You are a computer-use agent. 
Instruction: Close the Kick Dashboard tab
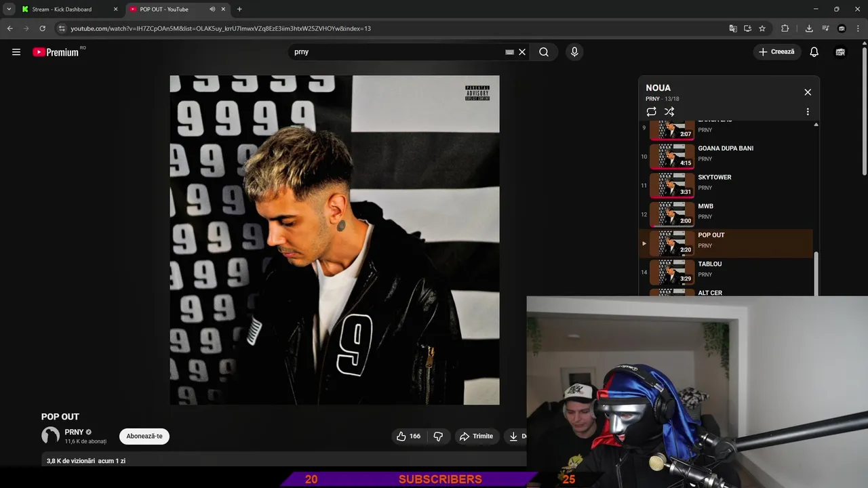pyautogui.click(x=115, y=9)
